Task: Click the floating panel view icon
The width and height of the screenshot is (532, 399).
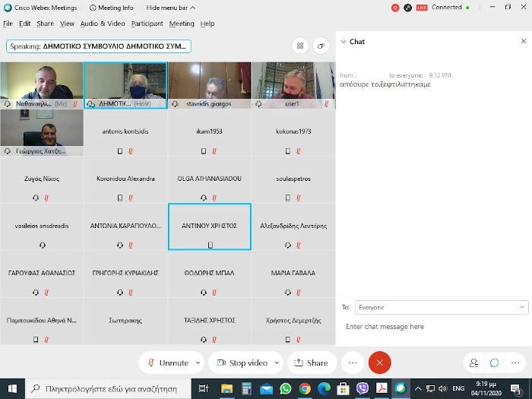Action: click(x=321, y=46)
